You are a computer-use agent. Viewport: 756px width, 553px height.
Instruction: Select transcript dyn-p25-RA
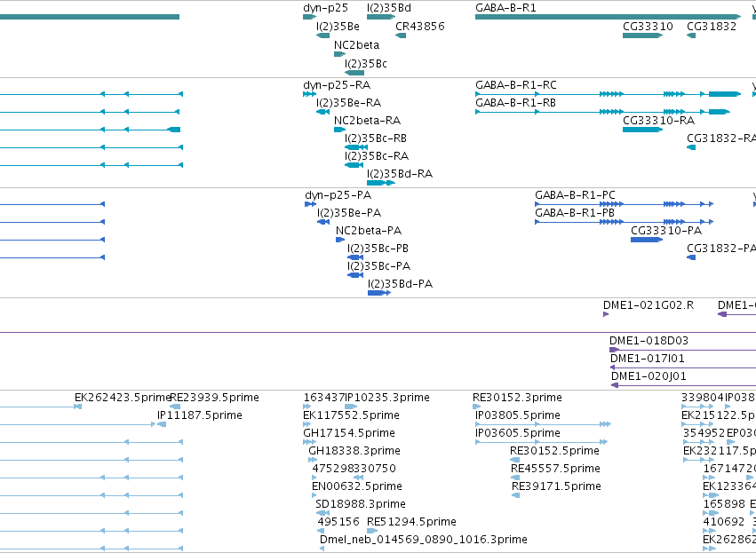click(x=337, y=85)
